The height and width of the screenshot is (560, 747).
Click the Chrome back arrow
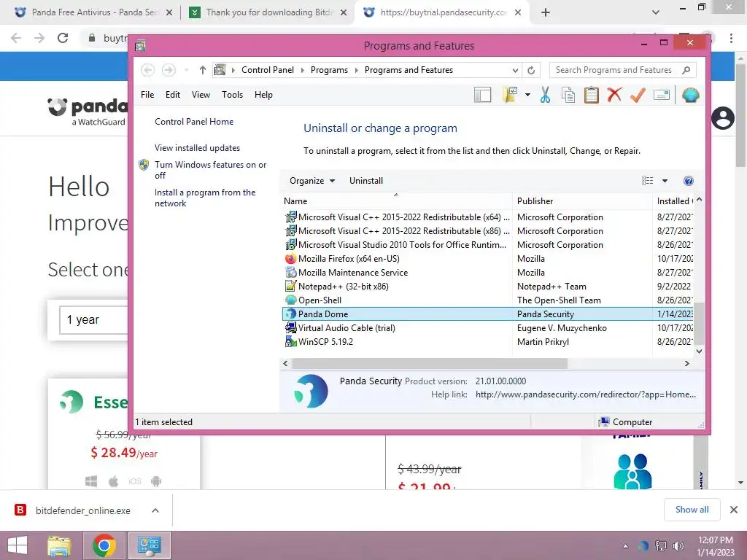(x=16, y=38)
